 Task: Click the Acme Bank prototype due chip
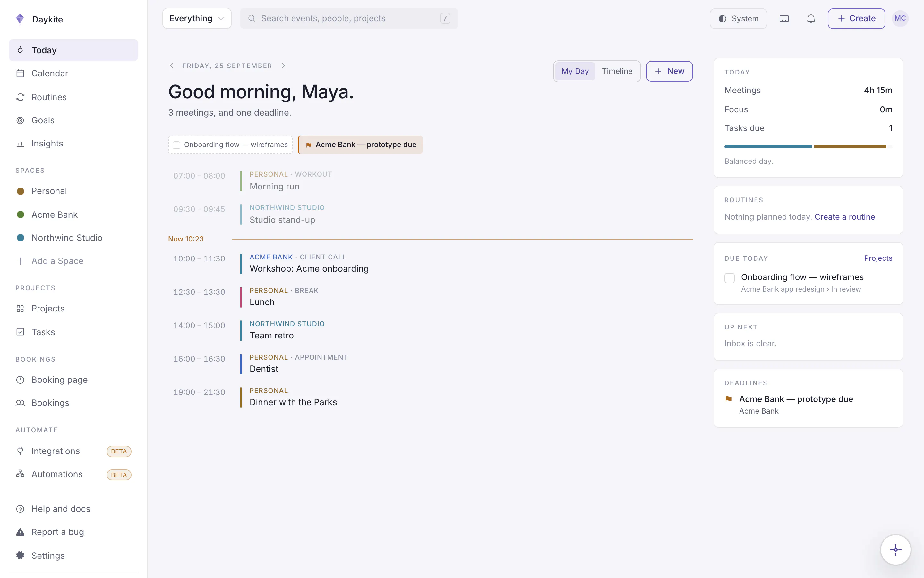click(360, 145)
